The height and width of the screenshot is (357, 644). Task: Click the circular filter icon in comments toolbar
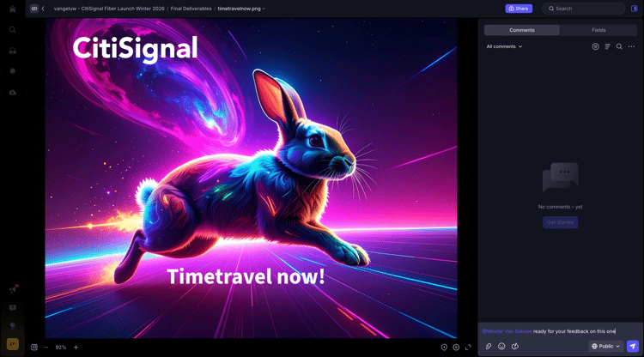tap(595, 47)
